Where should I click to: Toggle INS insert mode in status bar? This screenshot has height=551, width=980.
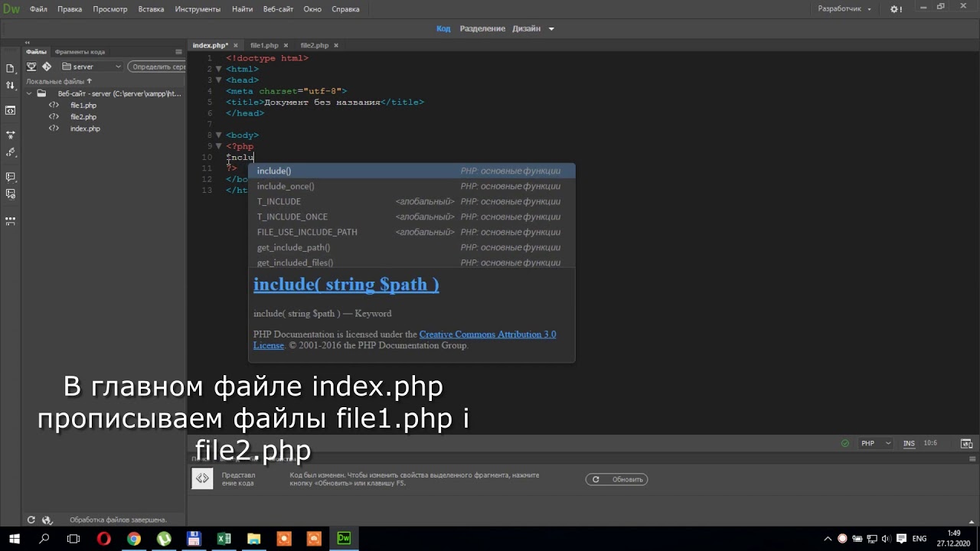(x=909, y=443)
